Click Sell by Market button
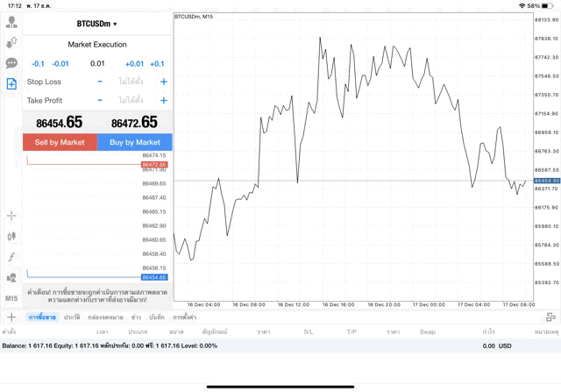The width and height of the screenshot is (561, 392). (x=60, y=142)
